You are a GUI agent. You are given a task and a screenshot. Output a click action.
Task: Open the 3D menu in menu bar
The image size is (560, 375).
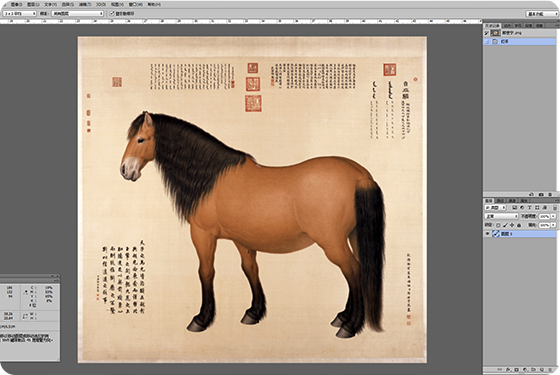[101, 4]
